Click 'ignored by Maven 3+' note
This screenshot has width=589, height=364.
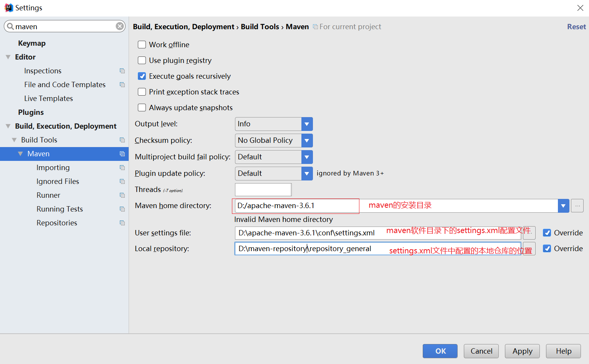click(350, 173)
